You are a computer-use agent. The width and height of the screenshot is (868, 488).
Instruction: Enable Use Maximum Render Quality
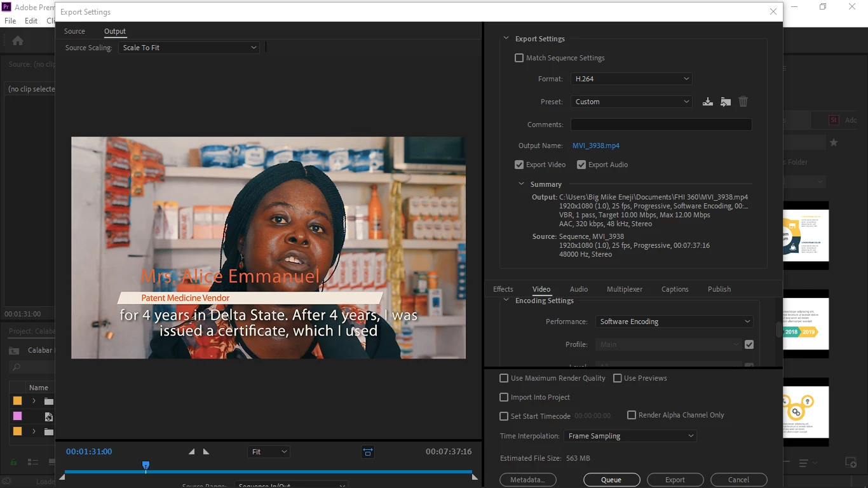click(504, 378)
